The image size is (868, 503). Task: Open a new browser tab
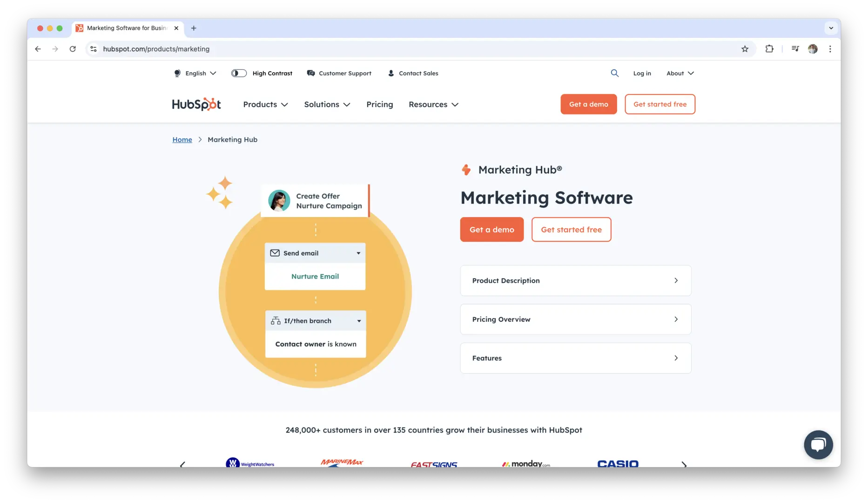click(194, 28)
